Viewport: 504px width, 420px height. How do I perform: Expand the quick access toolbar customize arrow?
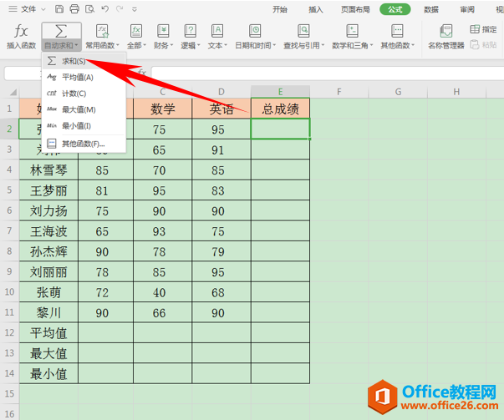point(135,10)
